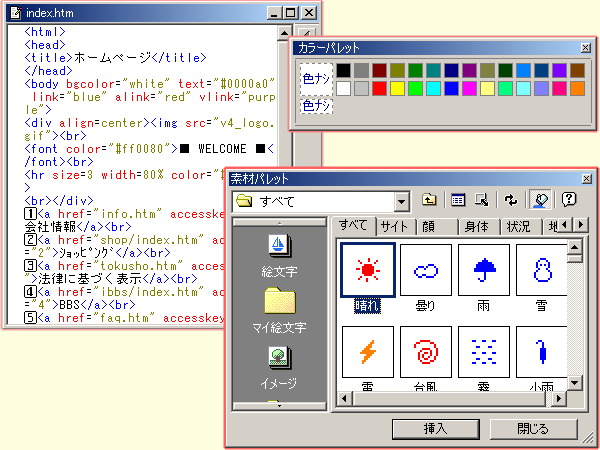Screen dimensions: 600x450
Task: Select the 絵文字 sailboat icon in sidebar
Action: tap(281, 246)
